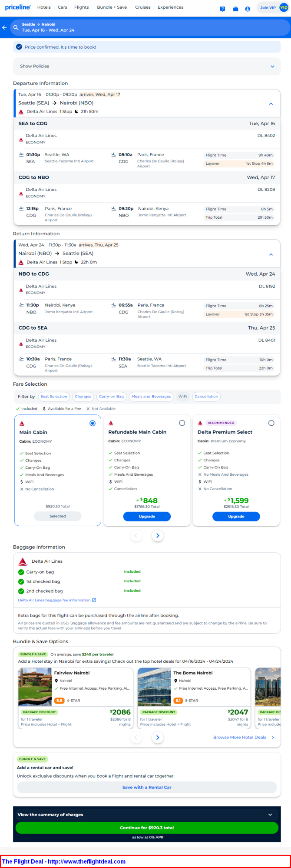Click the Priceline logo
Image resolution: width=291 pixels, height=868 pixels.
[x=18, y=7]
